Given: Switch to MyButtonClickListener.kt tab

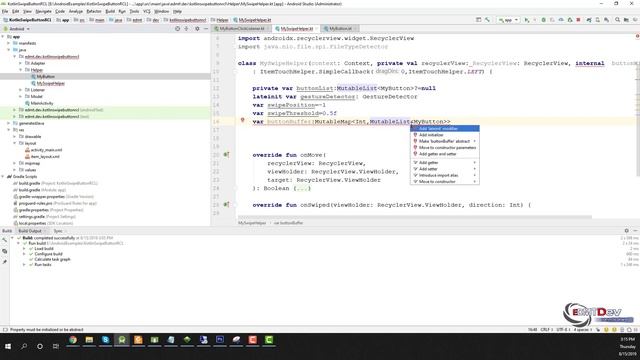Looking at the screenshot, I should 242,29.
